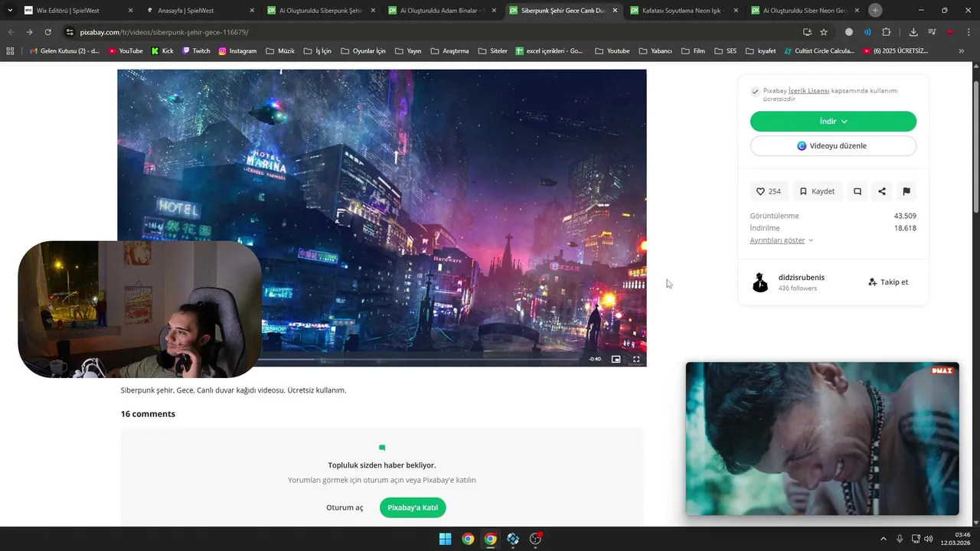Click install app icon in address bar
This screenshot has width=980, height=551.
pos(807,32)
